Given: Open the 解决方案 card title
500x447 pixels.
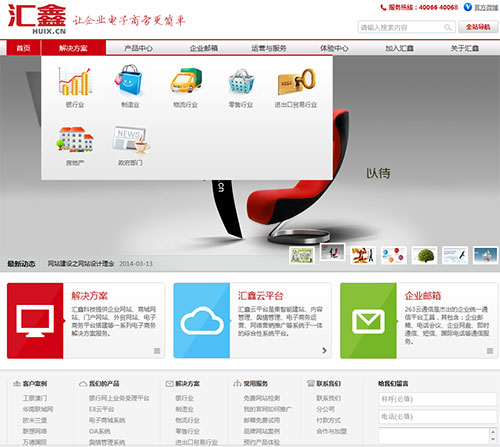Looking at the screenshot, I should click(x=89, y=296).
